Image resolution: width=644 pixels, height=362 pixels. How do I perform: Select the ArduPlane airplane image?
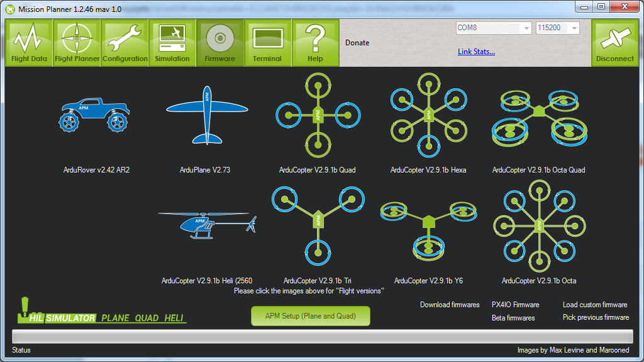207,115
